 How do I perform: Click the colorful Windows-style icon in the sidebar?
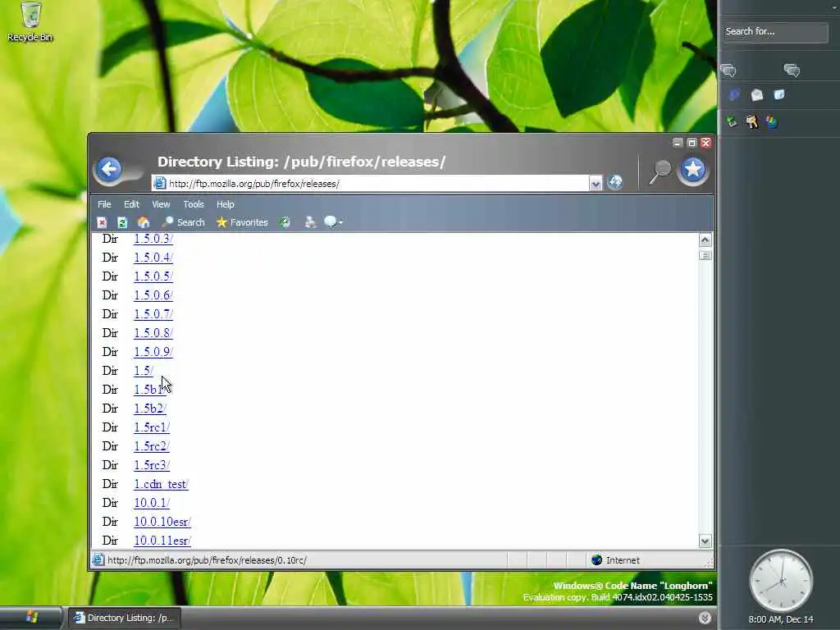tap(771, 121)
